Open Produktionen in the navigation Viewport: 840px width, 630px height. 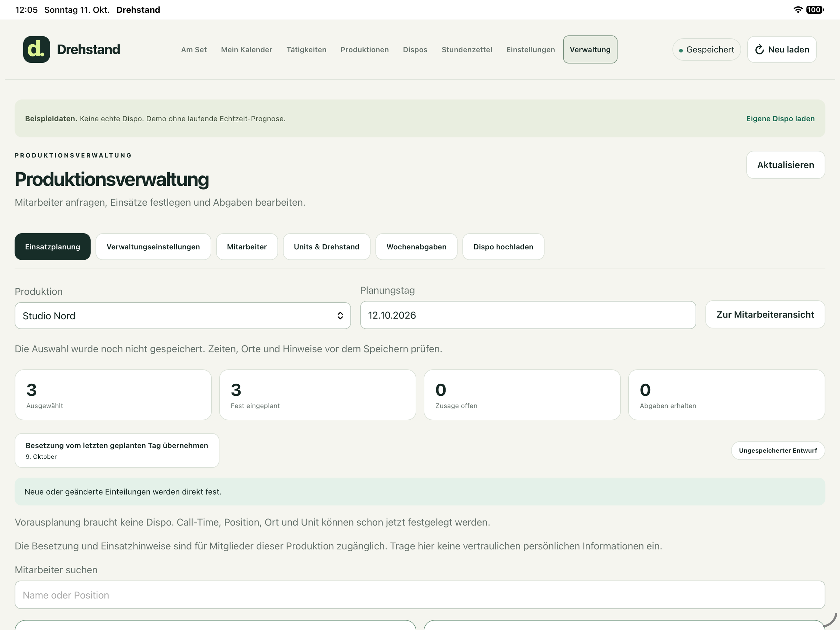[x=365, y=49]
